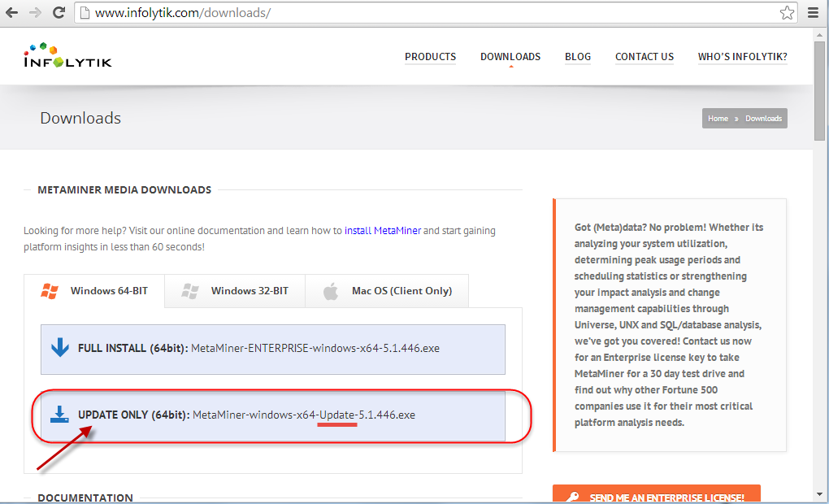Screen dimensions: 829x504
Task: Select the Windows 64-BIT tab
Action: (94, 291)
